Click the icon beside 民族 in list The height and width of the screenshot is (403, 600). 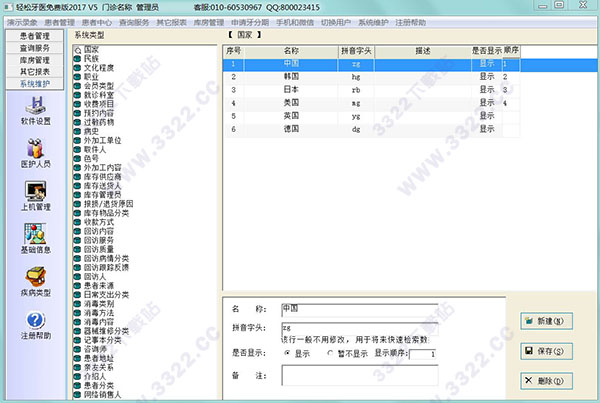click(77, 59)
